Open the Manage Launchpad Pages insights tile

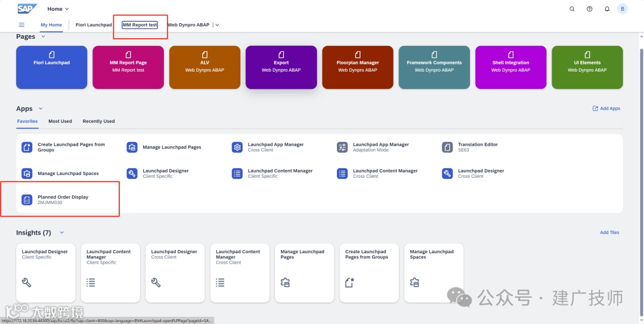pyautogui.click(x=304, y=273)
